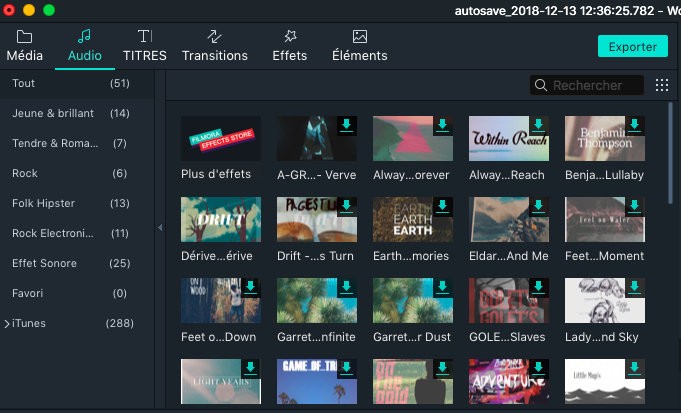Screen dimensions: 681x413
Task: Open the Effets tab
Action: pos(290,46)
